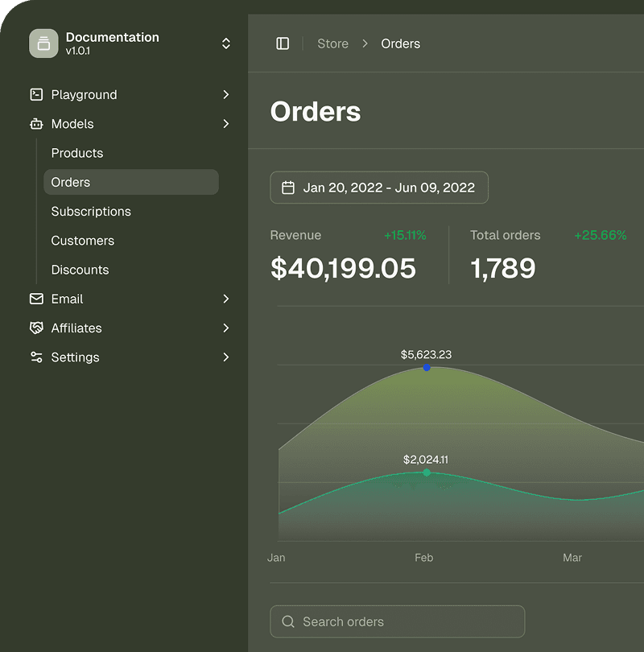Viewport: 644px width, 652px height.
Task: Click the Orders breadcrumb
Action: click(x=400, y=43)
